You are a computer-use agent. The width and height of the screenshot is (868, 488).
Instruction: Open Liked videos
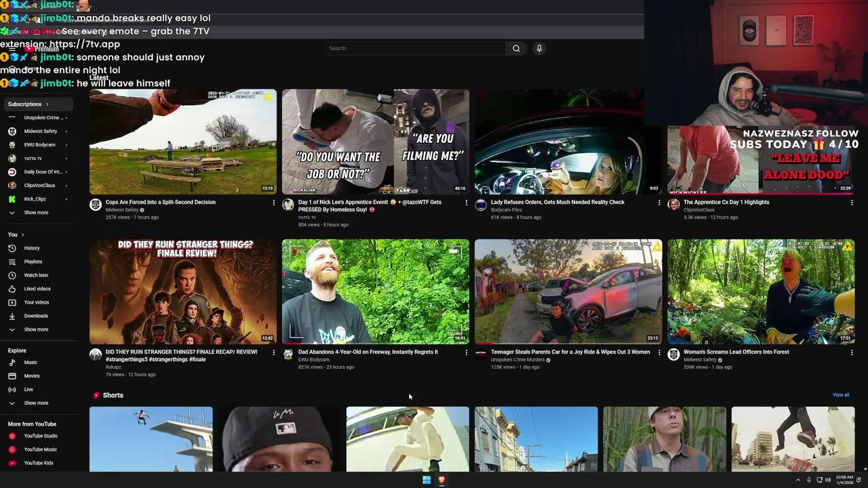pyautogui.click(x=37, y=289)
